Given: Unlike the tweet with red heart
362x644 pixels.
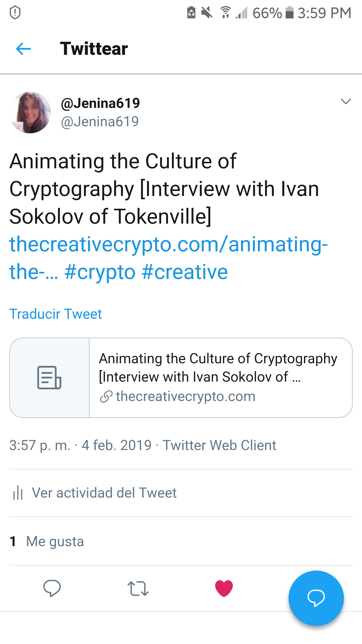Looking at the screenshot, I should pos(224,588).
